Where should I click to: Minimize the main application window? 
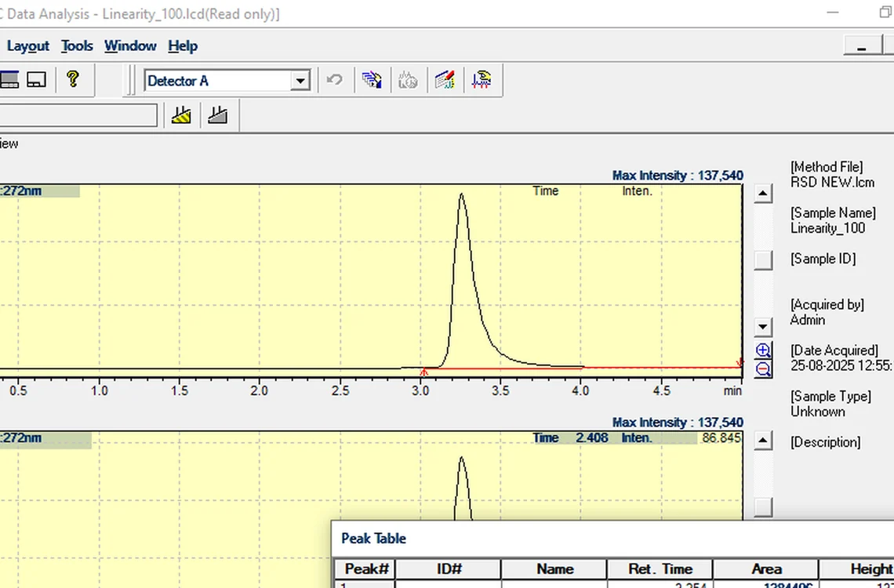[x=833, y=13]
